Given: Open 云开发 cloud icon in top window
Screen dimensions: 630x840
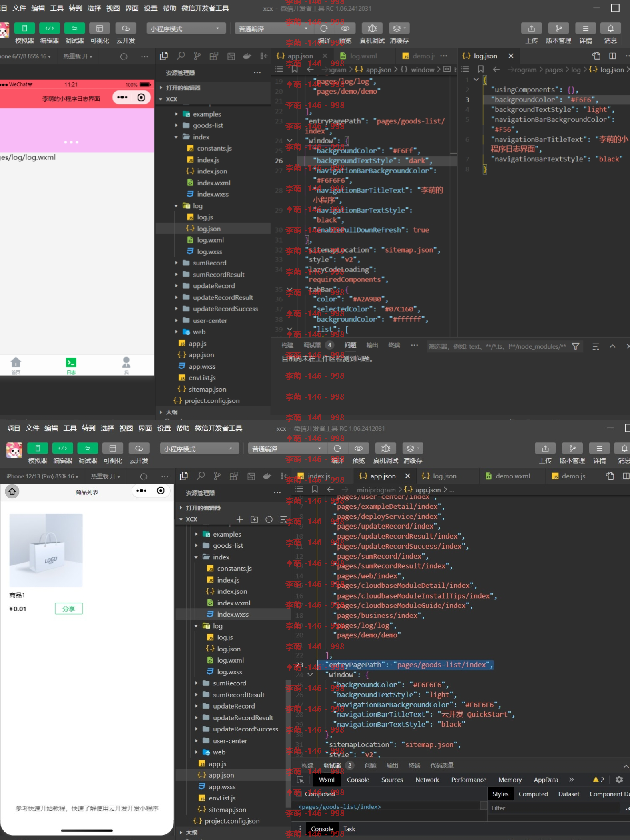Looking at the screenshot, I should click(126, 28).
